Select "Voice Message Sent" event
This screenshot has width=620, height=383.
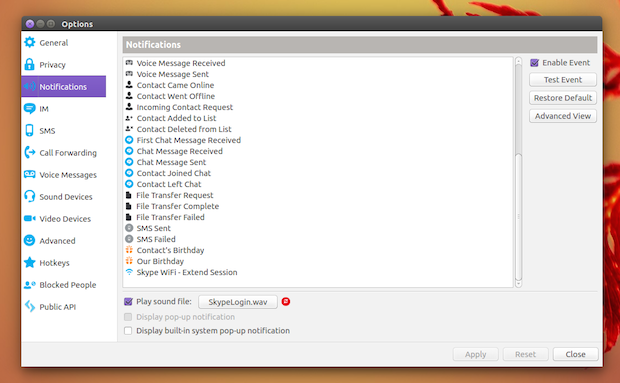coord(172,74)
